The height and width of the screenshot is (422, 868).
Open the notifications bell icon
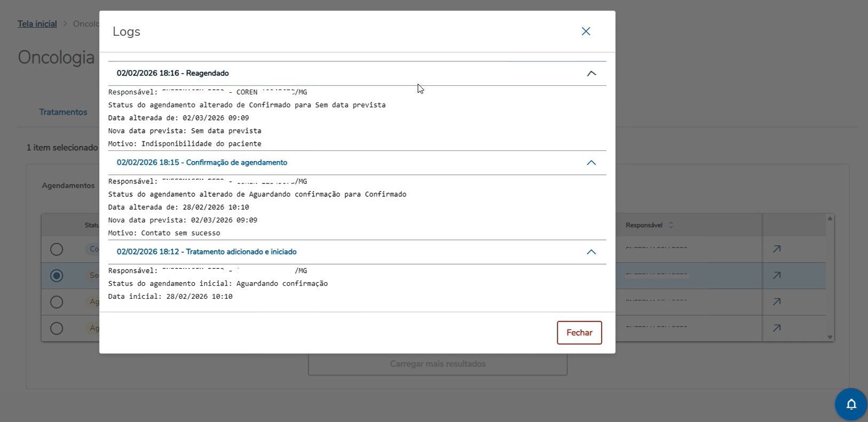[x=851, y=404]
